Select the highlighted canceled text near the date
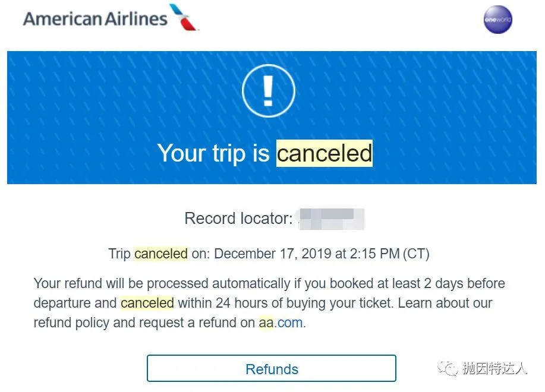 click(x=160, y=254)
